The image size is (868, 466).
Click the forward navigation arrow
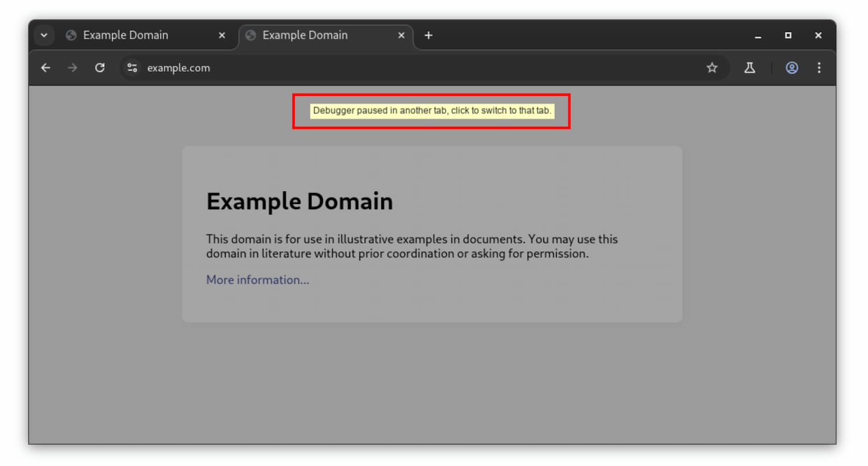click(72, 68)
